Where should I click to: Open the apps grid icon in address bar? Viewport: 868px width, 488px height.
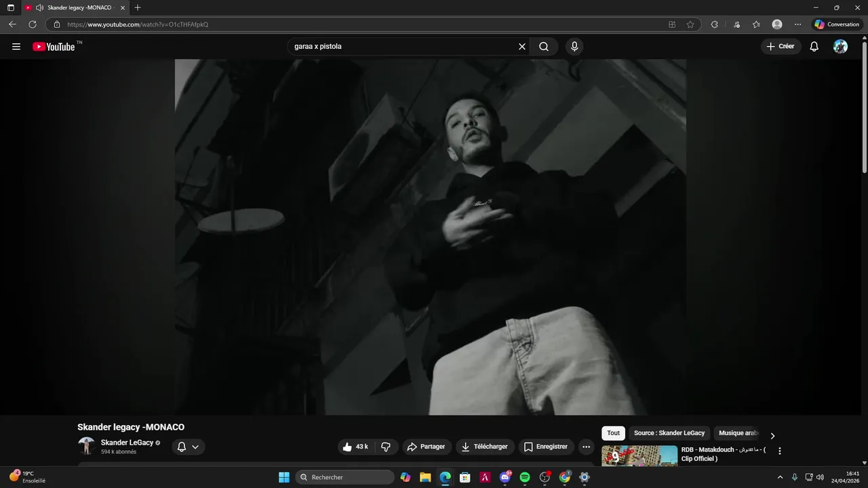pyautogui.click(x=672, y=24)
